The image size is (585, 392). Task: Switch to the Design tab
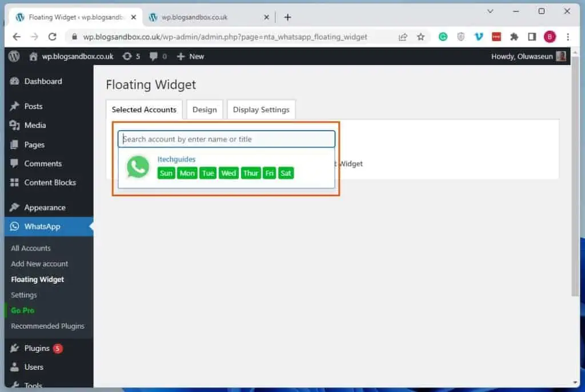205,110
